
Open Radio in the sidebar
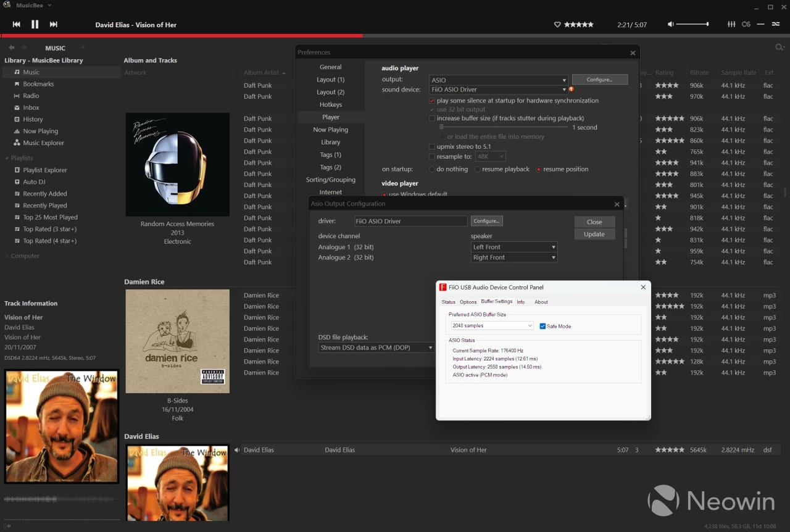(x=31, y=96)
